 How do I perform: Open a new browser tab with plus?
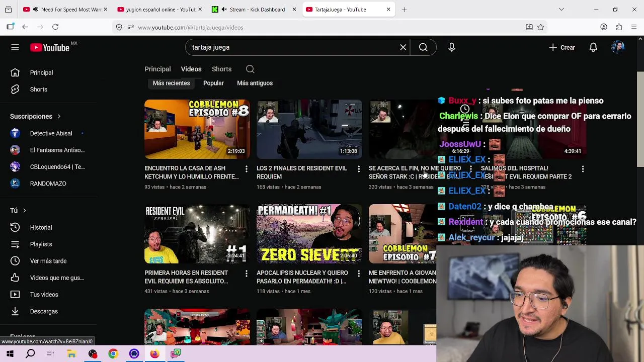point(404,10)
